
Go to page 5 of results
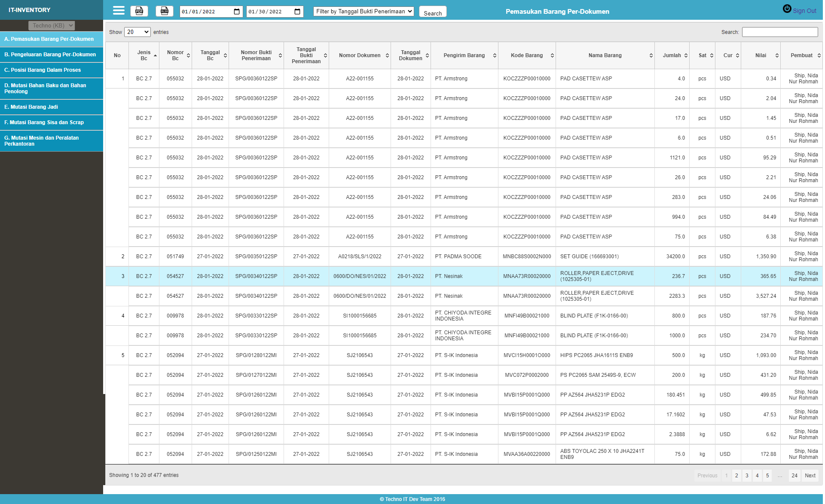click(x=767, y=476)
